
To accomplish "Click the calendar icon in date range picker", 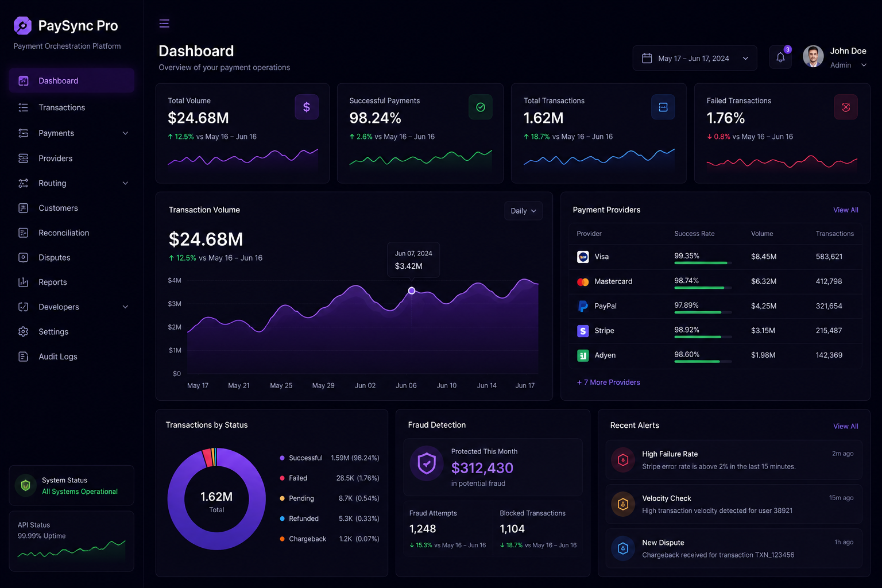I will [647, 58].
